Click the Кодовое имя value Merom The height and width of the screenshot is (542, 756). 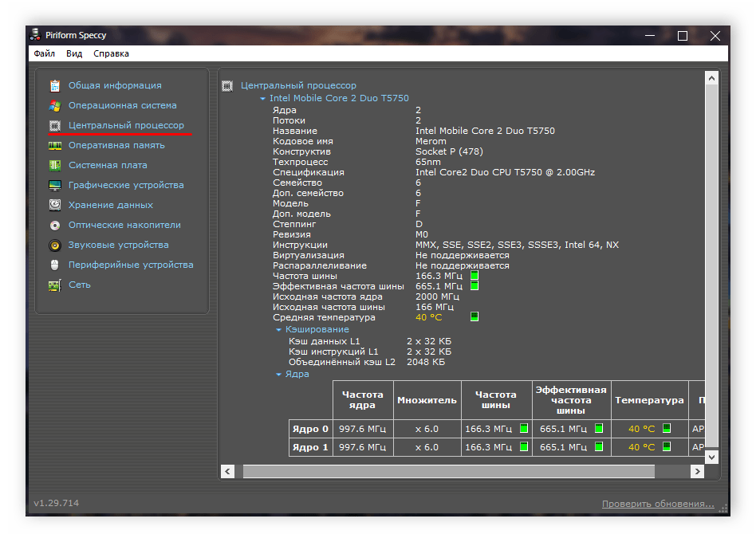tap(431, 141)
